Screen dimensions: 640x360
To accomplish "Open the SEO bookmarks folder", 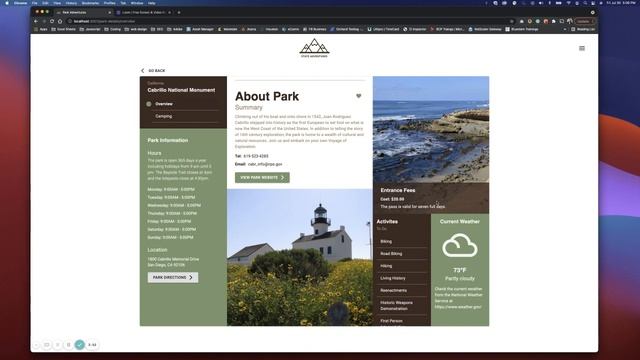I will point(157,29).
